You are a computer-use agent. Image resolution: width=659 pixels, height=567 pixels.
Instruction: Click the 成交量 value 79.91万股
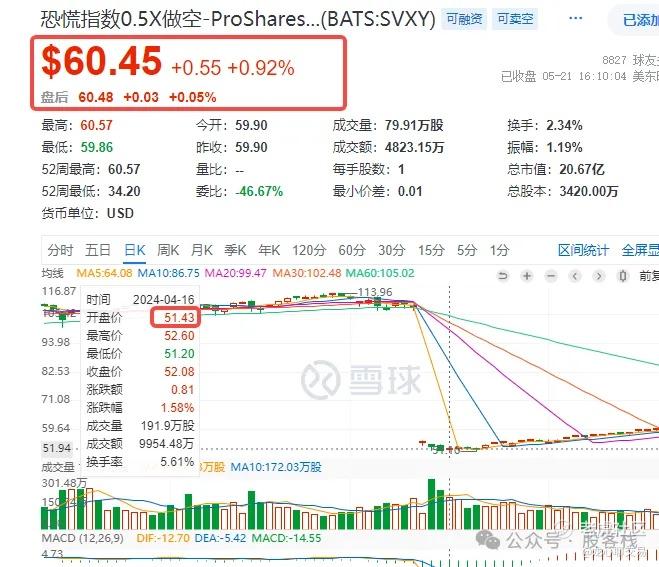414,125
